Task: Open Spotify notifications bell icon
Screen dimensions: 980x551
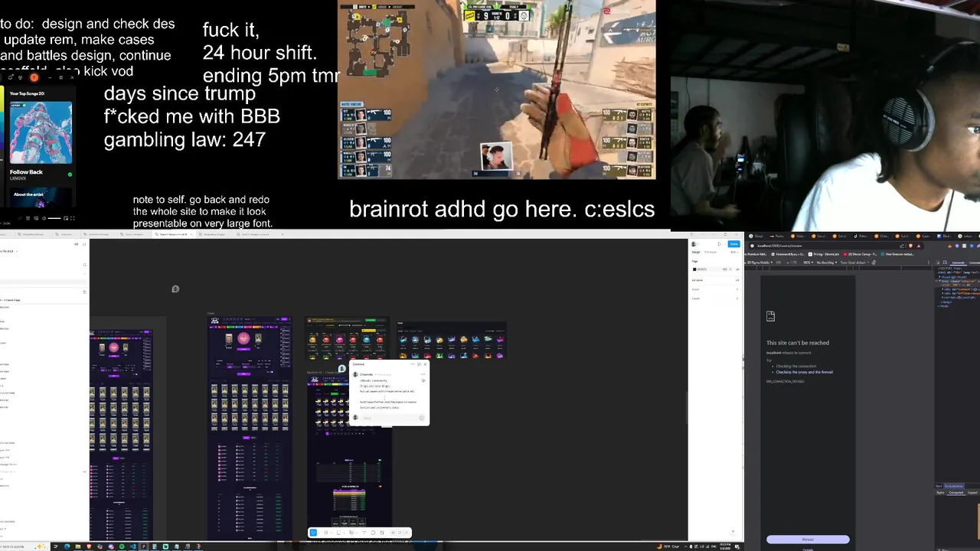Action: point(10,77)
